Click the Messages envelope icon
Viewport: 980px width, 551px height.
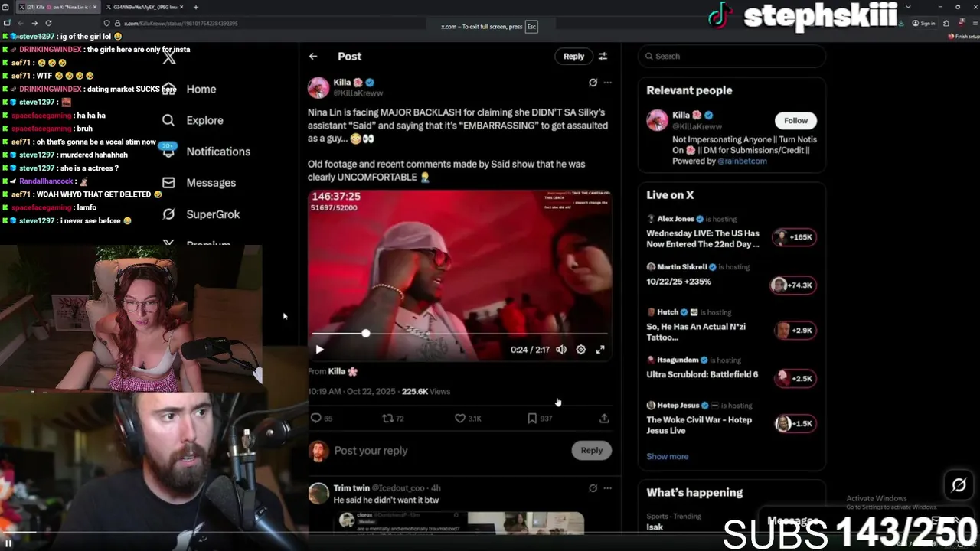coord(168,183)
